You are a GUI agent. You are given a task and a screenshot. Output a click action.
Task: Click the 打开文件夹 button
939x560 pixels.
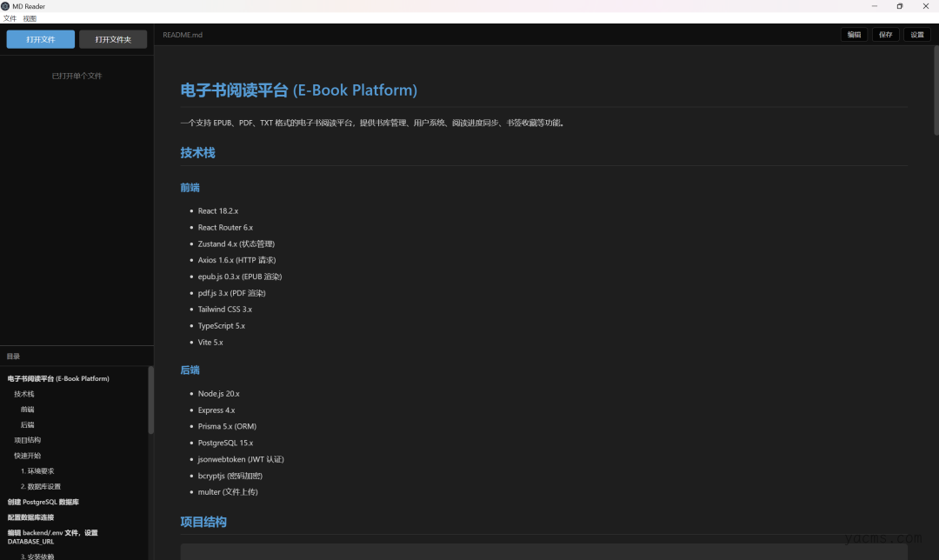113,39
